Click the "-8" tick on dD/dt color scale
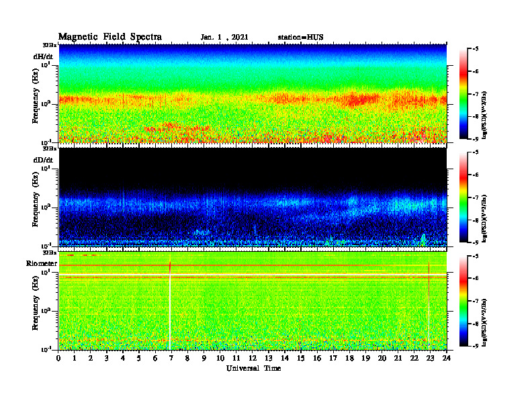532x411 pixels. tap(476, 220)
